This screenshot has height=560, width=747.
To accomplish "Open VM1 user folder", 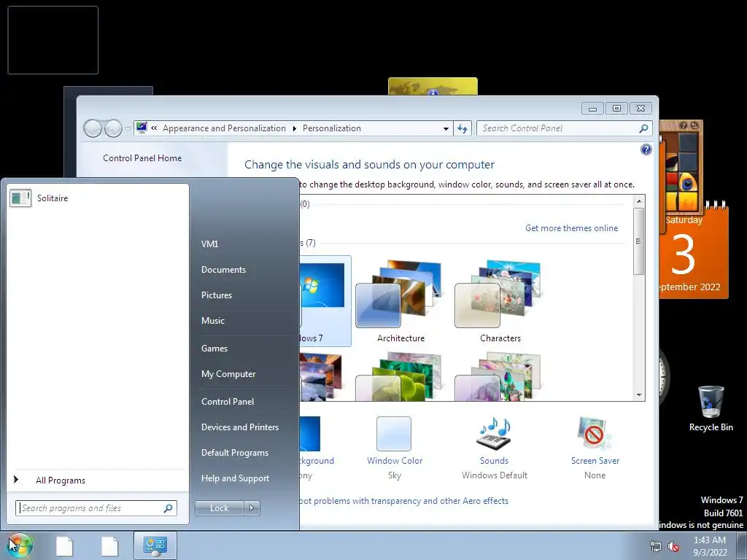I will tap(209, 244).
